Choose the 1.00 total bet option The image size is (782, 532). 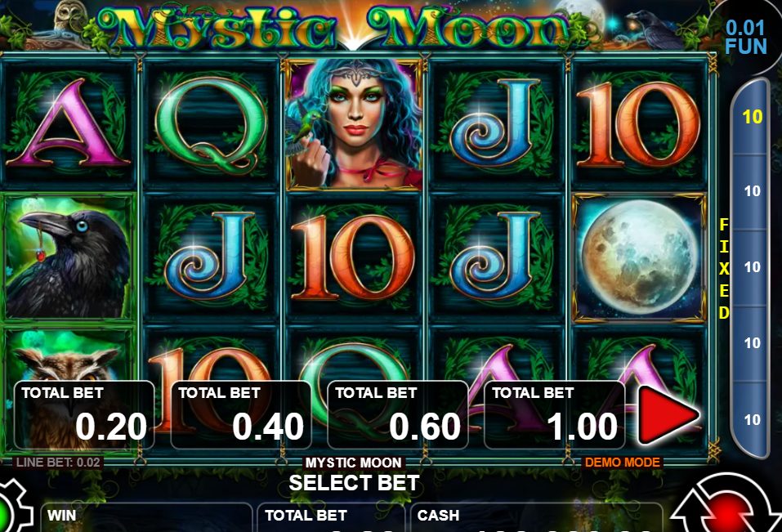pos(554,415)
